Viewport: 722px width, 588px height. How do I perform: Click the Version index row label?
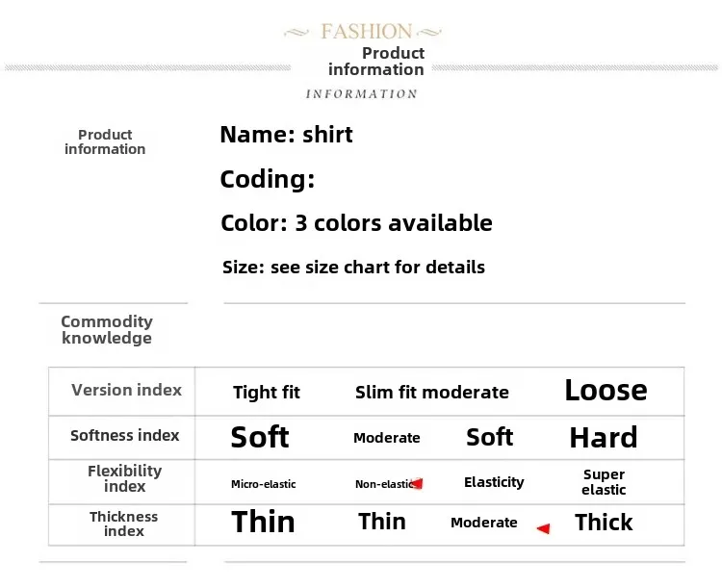127,390
